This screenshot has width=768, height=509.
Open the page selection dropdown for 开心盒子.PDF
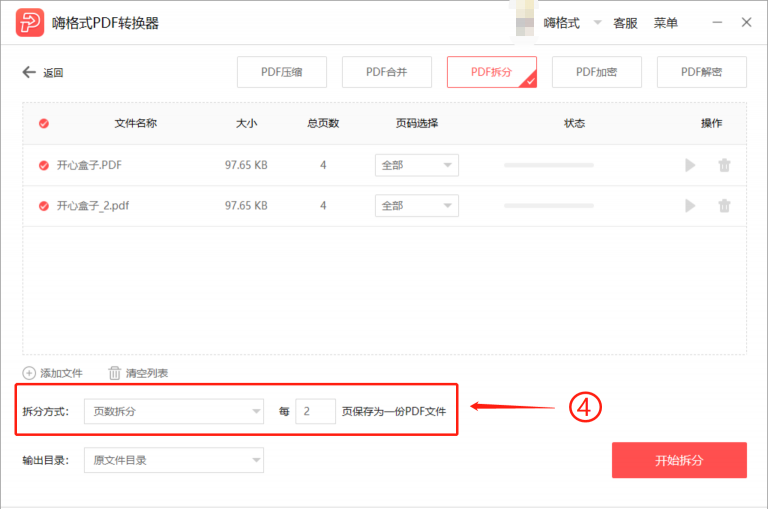pos(417,165)
